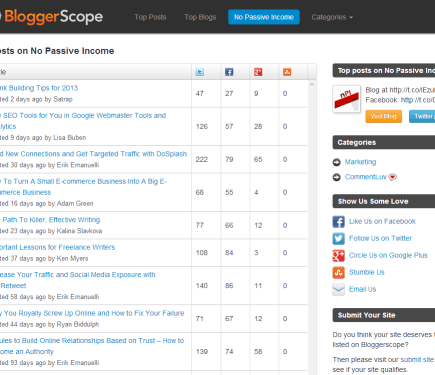The width and height of the screenshot is (435, 375).
Task: Open the Marketing category link
Action: click(360, 162)
